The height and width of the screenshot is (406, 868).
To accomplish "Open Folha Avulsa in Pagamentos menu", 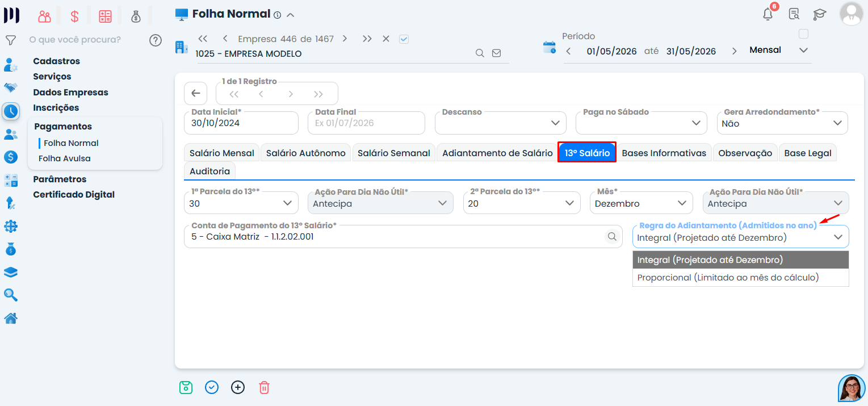I will [65, 158].
